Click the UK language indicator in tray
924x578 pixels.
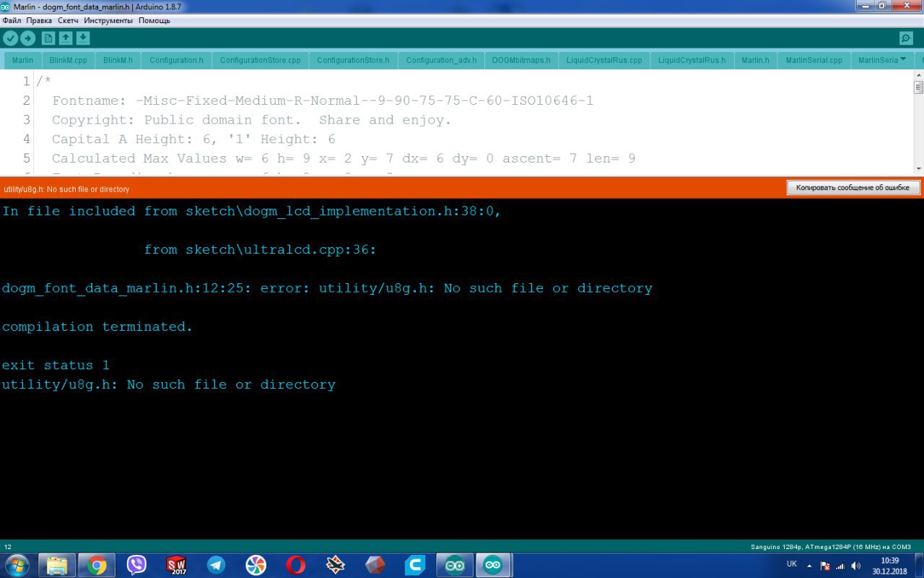[x=792, y=564]
